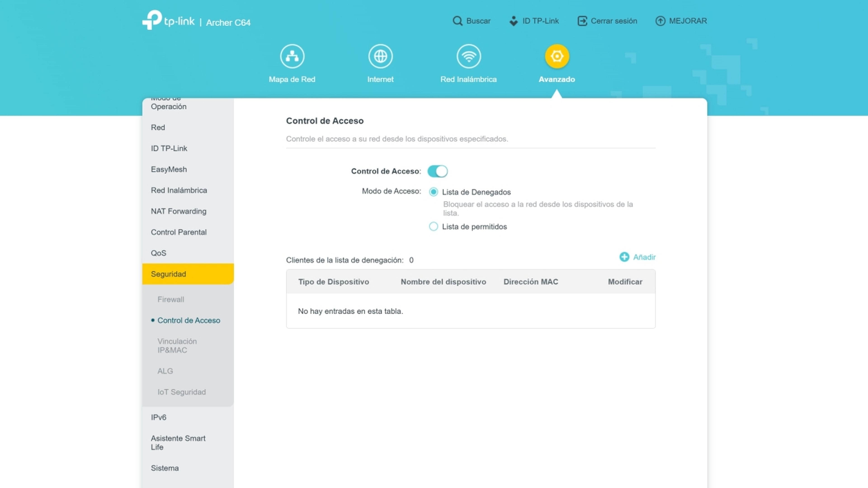Open Red Inalámbrica wireless icon
This screenshot has height=488, width=868.
(x=468, y=56)
